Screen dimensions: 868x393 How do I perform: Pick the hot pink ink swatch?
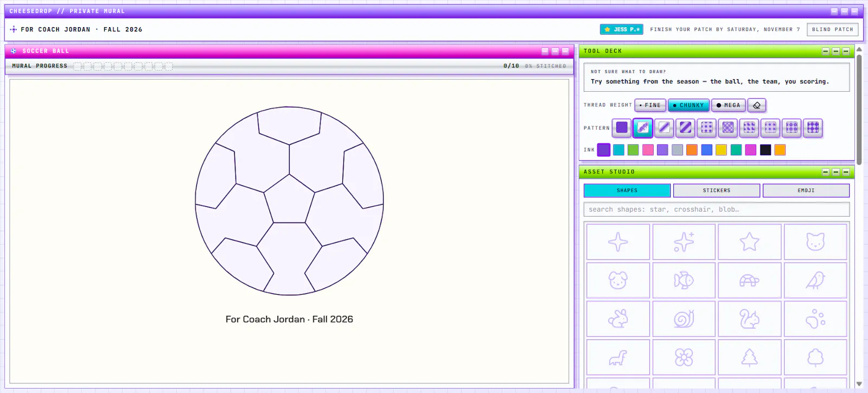(648, 150)
